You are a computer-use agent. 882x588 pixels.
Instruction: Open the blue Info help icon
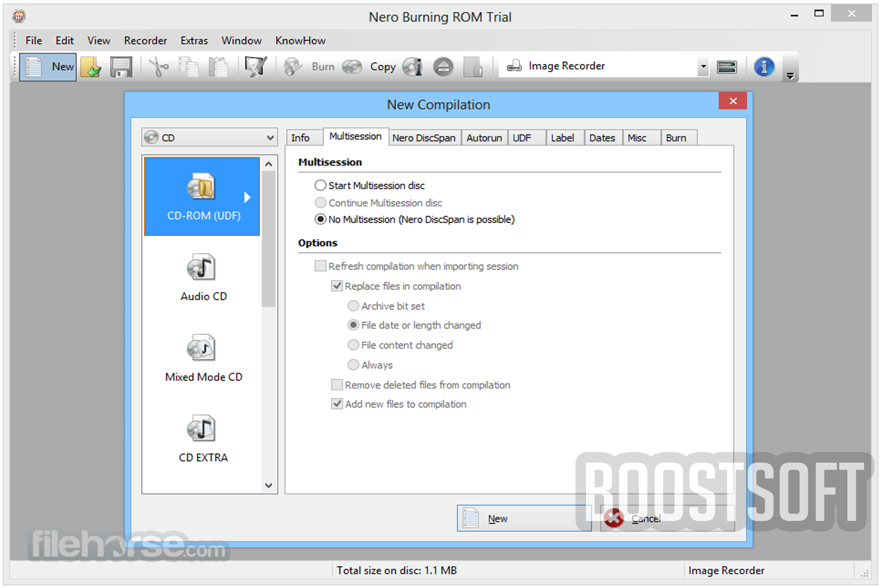tap(764, 67)
